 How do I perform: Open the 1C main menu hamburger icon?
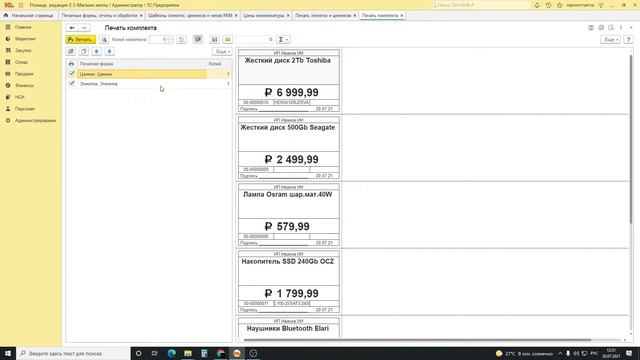coord(21,5)
